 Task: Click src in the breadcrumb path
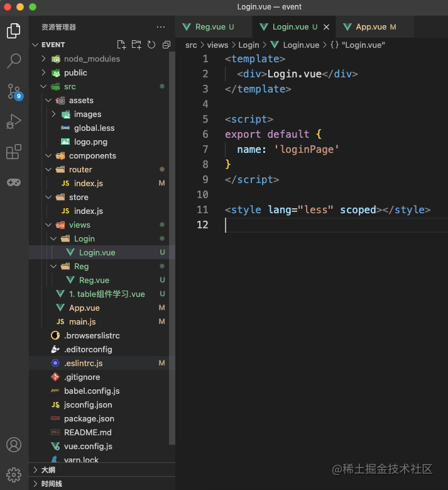[191, 45]
